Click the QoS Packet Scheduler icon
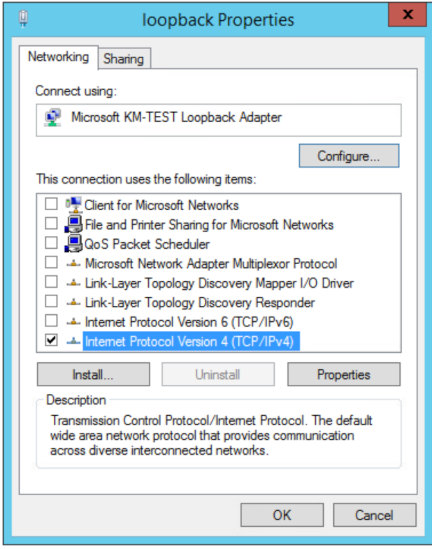 74,244
